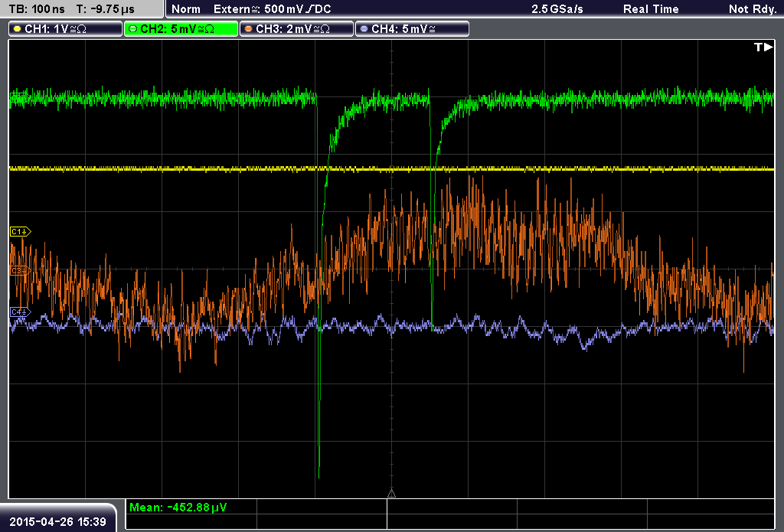Click the orange CH3 indicator dot
The image size is (784, 532).
pyautogui.click(x=249, y=29)
